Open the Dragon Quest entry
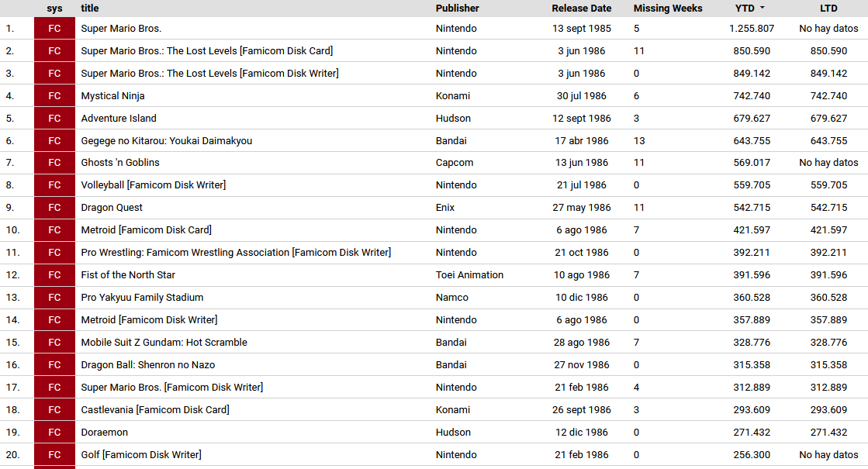868x469 pixels. click(109, 208)
